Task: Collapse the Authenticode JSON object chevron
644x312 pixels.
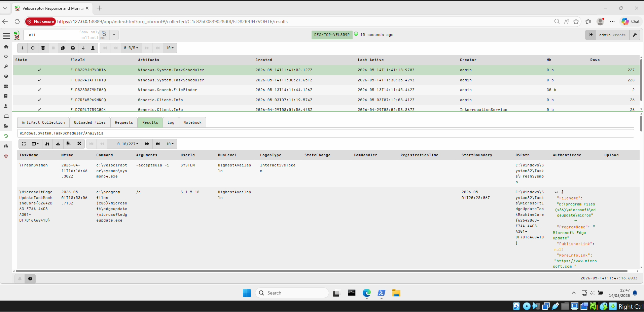Action: pos(556,192)
